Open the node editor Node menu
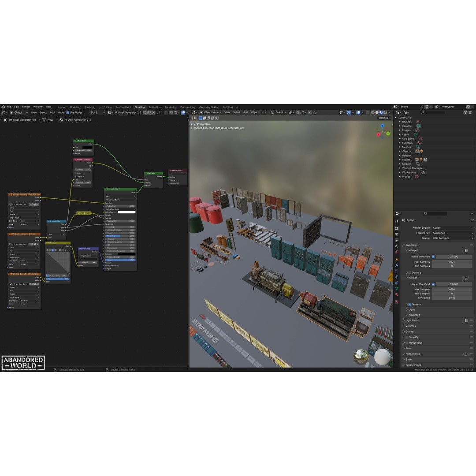The image size is (476, 476). [x=61, y=112]
